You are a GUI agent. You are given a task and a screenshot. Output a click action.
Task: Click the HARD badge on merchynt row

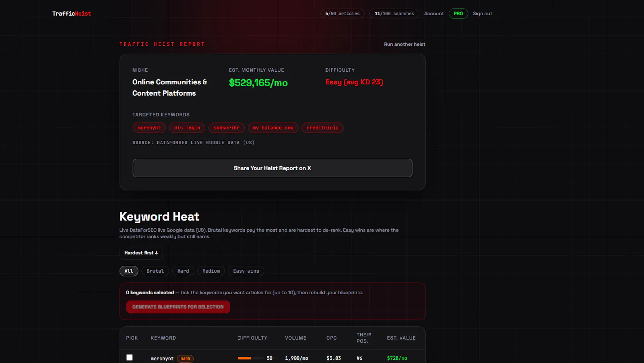coord(185,359)
